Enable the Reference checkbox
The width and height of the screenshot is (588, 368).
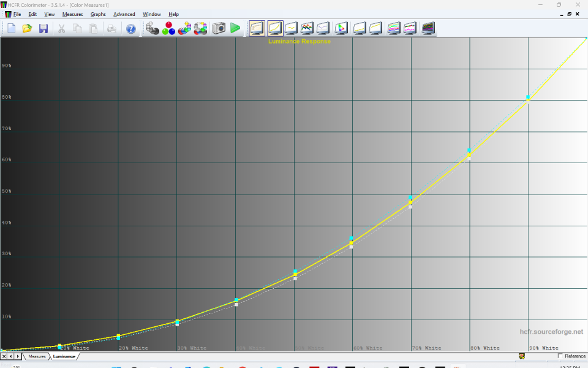[x=561, y=356]
